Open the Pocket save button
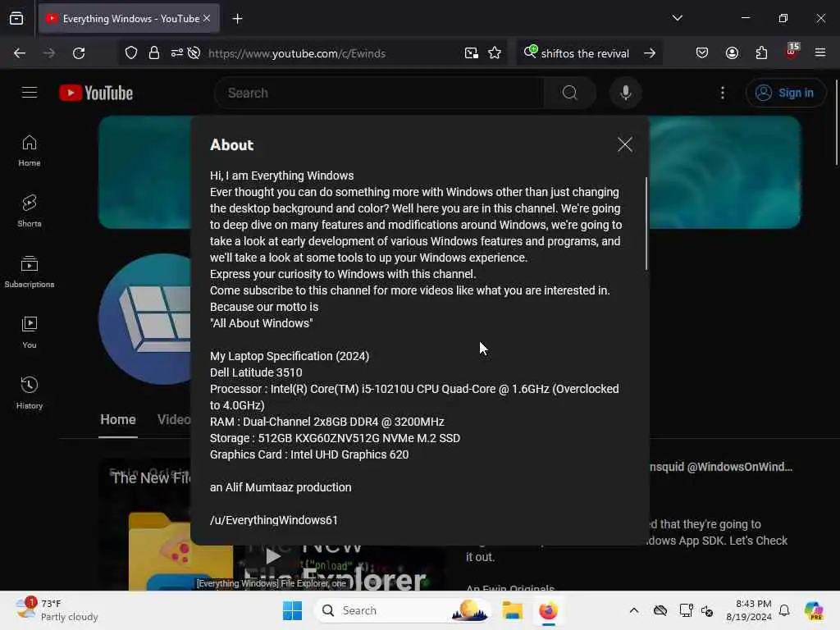 702,53
